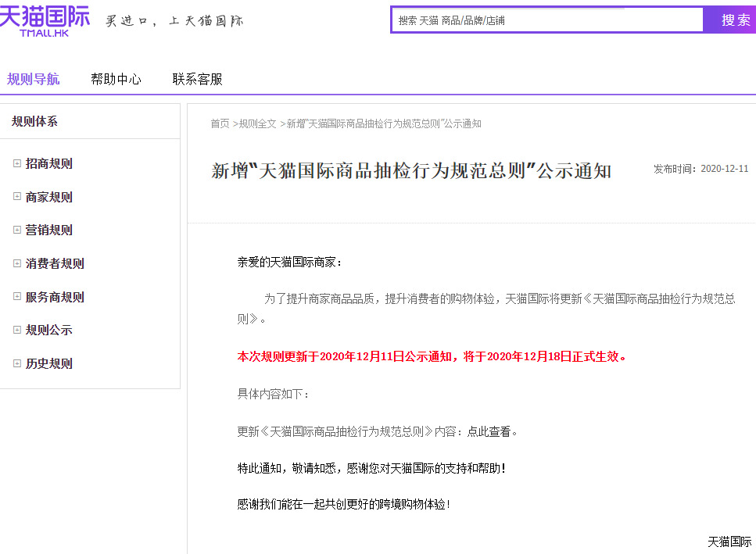Viewport: 756px width, 554px height.
Task: Select the 商家规则 sidebar item
Action: (48, 197)
